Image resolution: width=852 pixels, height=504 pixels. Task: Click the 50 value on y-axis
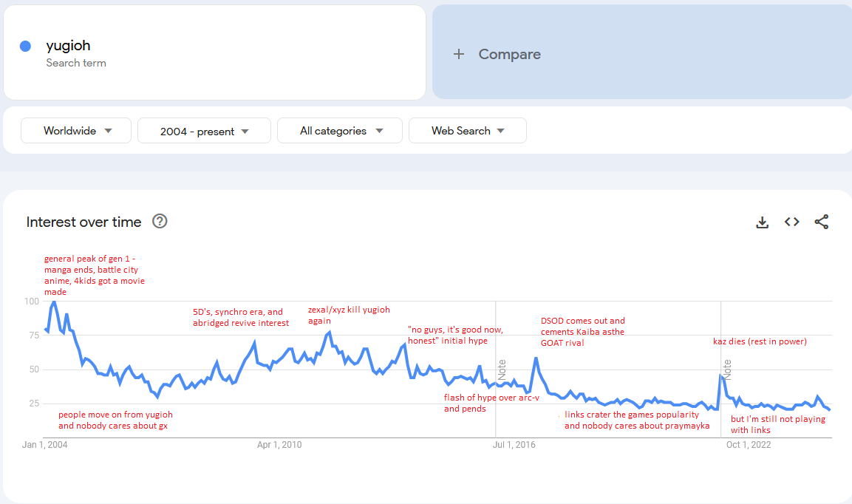[x=34, y=370]
